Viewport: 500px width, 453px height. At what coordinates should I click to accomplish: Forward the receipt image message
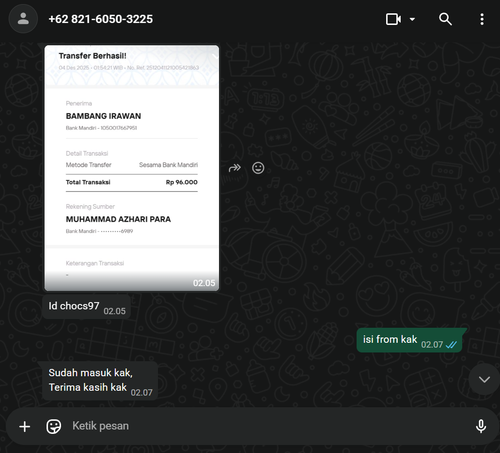pos(235,168)
